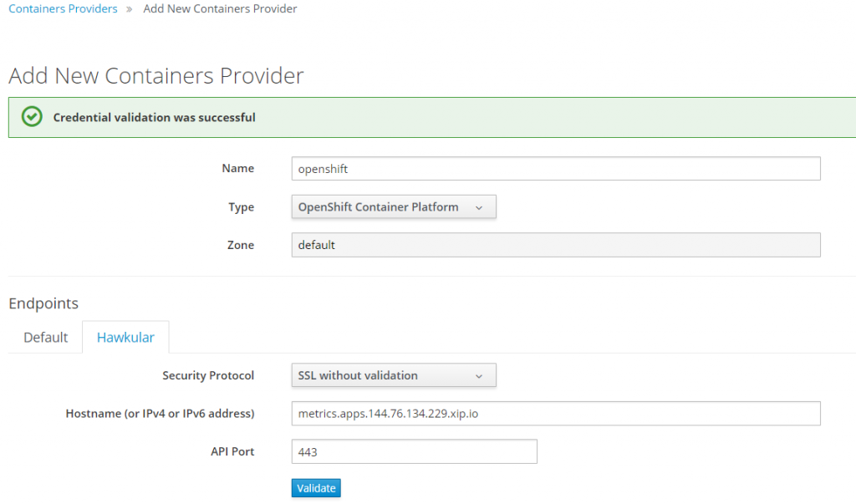The height and width of the screenshot is (504, 856).
Task: Expand the Type dropdown for OpenShift Container Platform
Action: (394, 206)
